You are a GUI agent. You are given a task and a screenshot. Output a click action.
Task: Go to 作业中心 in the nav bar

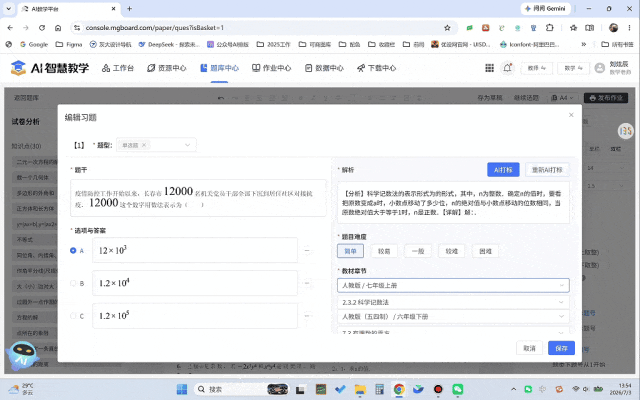(271, 68)
